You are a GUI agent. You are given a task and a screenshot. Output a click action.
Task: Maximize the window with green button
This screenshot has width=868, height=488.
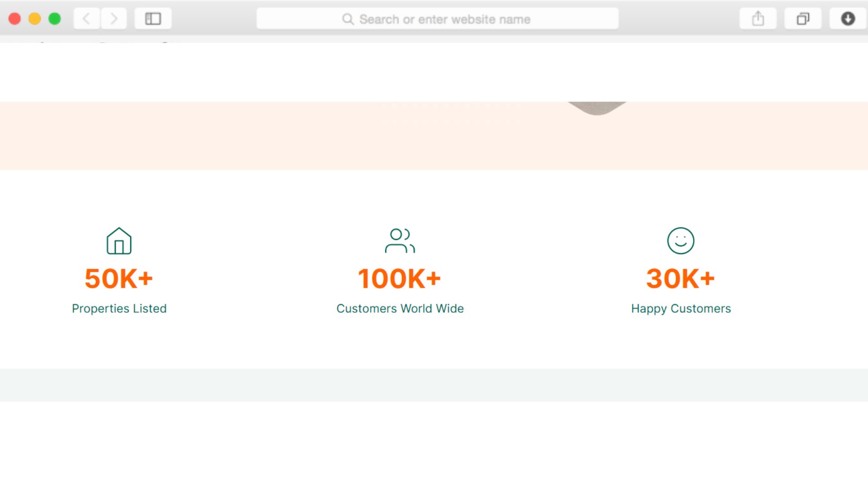pos(55,19)
